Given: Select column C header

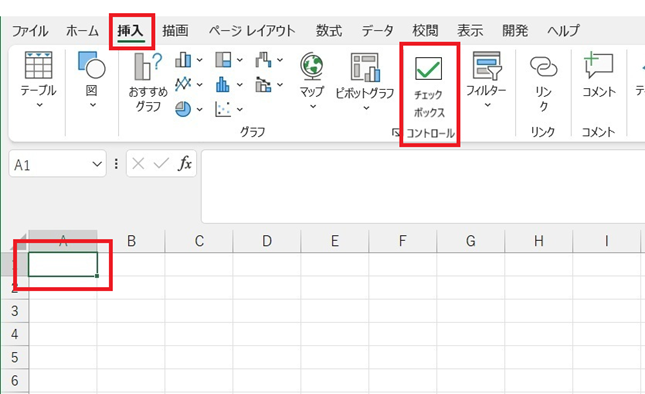Looking at the screenshot, I should coord(199,241).
